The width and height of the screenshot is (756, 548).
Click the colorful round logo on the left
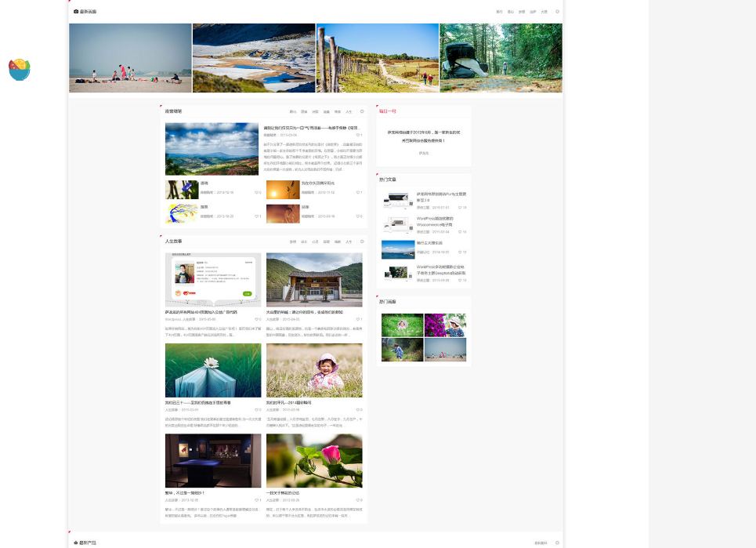(20, 69)
